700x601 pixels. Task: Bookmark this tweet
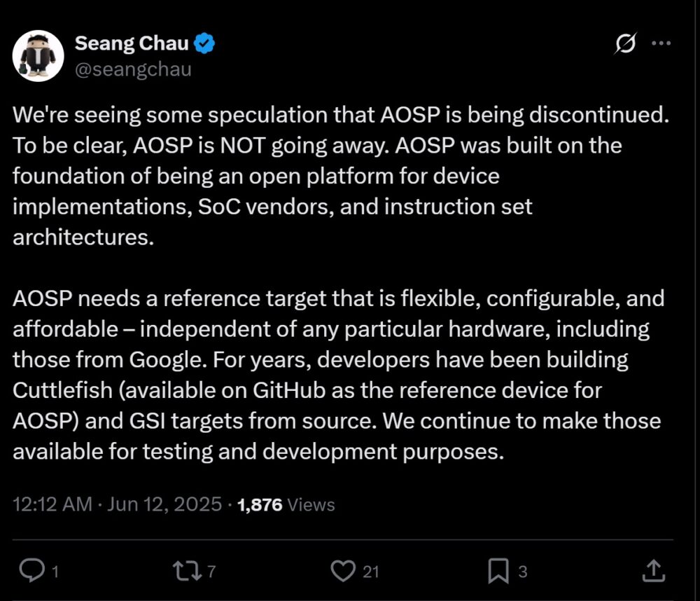pos(498,571)
